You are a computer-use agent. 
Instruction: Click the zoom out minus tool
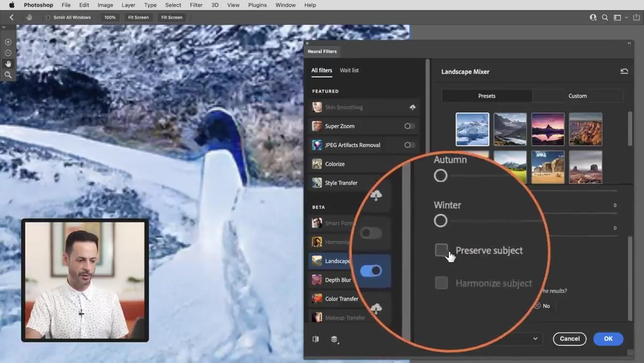(x=8, y=53)
